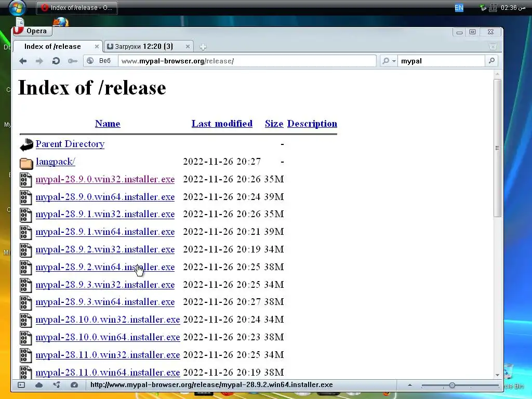Download mypal-28.9.1.win32.installer.exe
Image resolution: width=532 pixels, height=399 pixels.
pyautogui.click(x=105, y=214)
